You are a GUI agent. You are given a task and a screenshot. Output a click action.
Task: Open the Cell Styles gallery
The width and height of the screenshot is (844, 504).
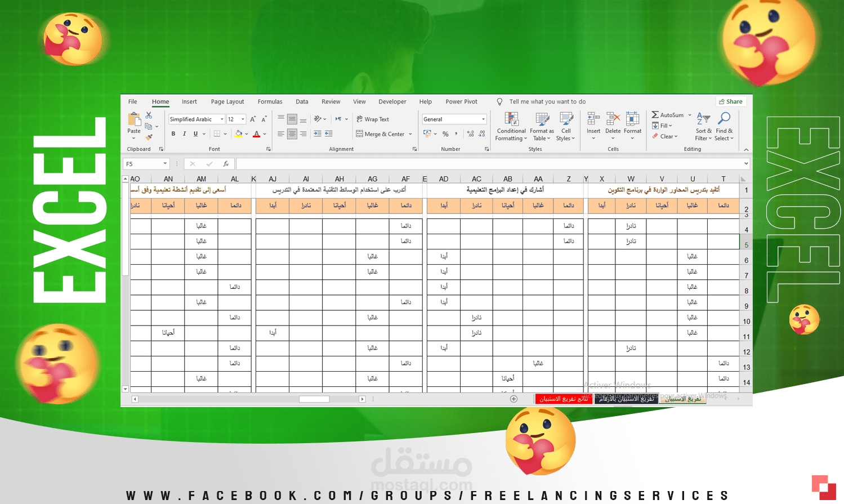tap(566, 127)
